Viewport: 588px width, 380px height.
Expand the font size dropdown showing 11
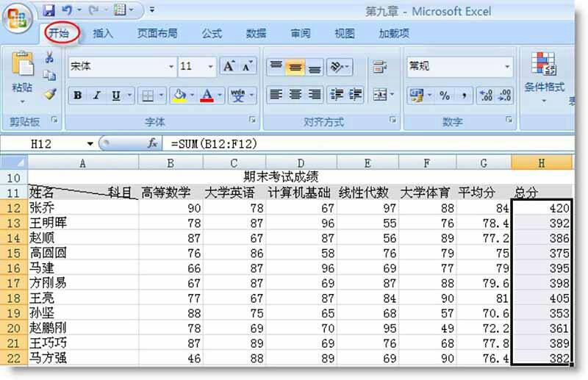pyautogui.click(x=210, y=67)
